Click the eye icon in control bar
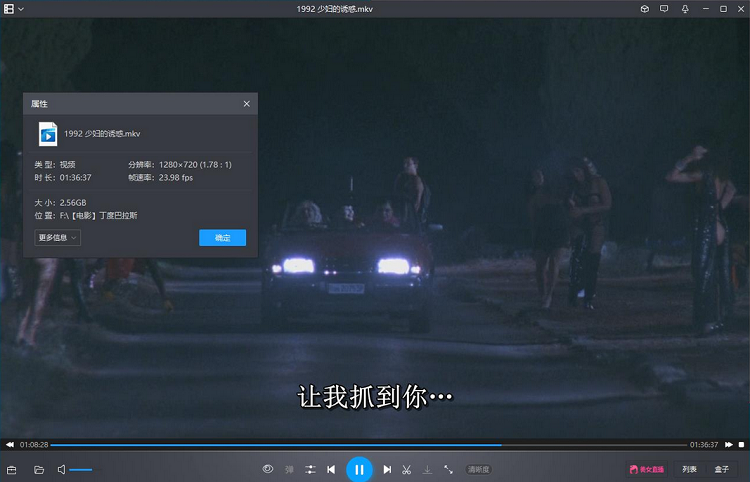The image size is (750, 482). pos(268,469)
